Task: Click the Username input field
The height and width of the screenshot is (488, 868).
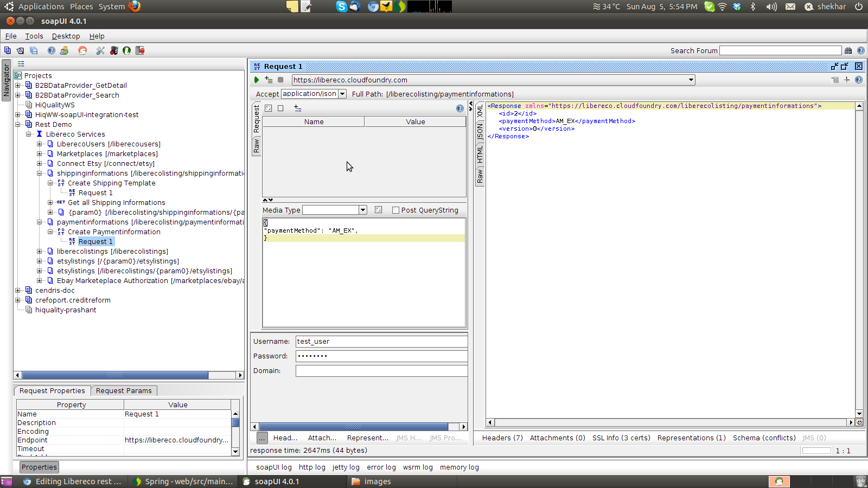Action: click(381, 342)
